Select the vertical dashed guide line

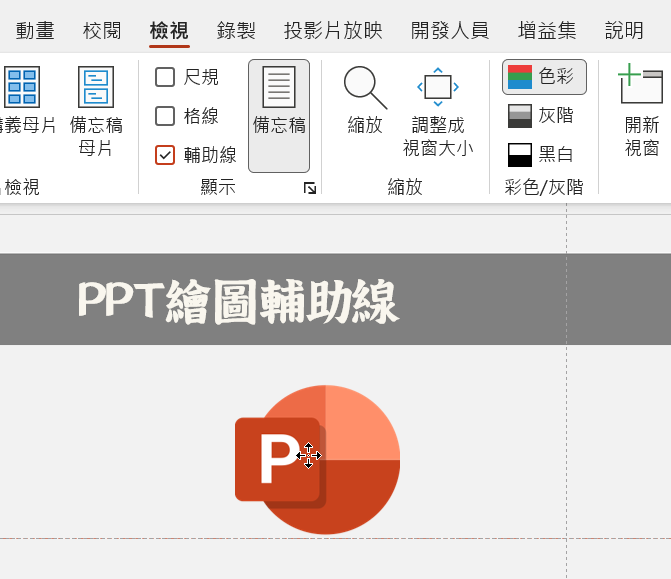567,391
